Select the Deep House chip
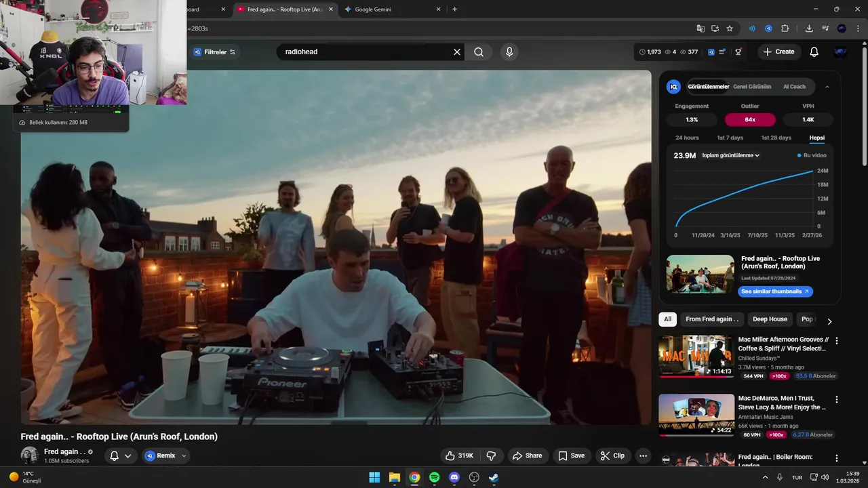Image resolution: width=868 pixels, height=488 pixels. click(x=770, y=319)
